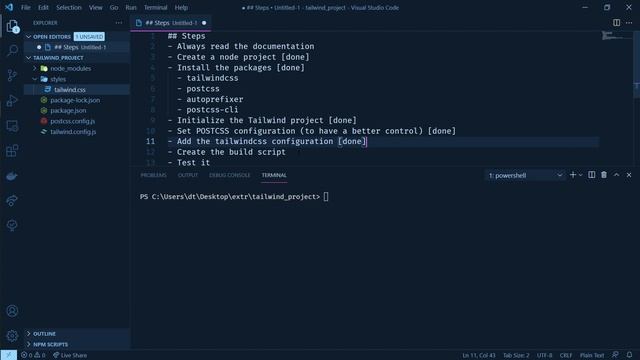This screenshot has height=360, width=640.
Task: Expand the node_modules folder
Action: pyautogui.click(x=35, y=68)
